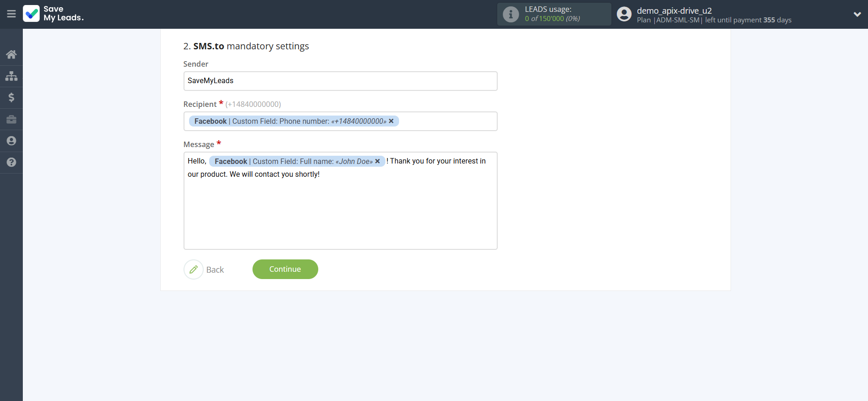This screenshot has width=868, height=401.
Task: Click the Continue button
Action: coord(285,269)
